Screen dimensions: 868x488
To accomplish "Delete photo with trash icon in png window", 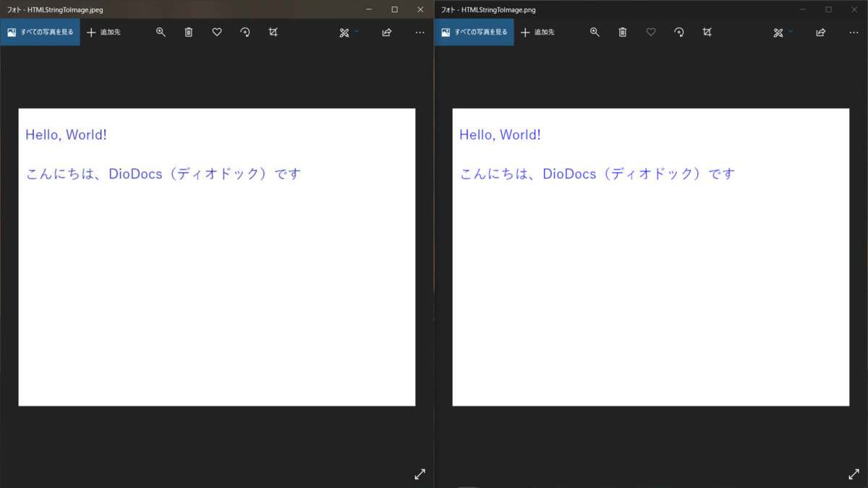I will 623,33.
